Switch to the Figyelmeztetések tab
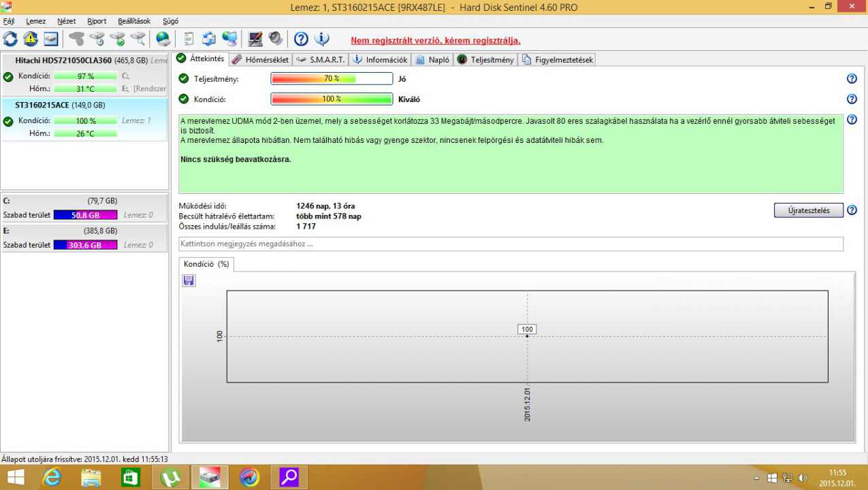Screen dimensions: 868x490 (558, 60)
